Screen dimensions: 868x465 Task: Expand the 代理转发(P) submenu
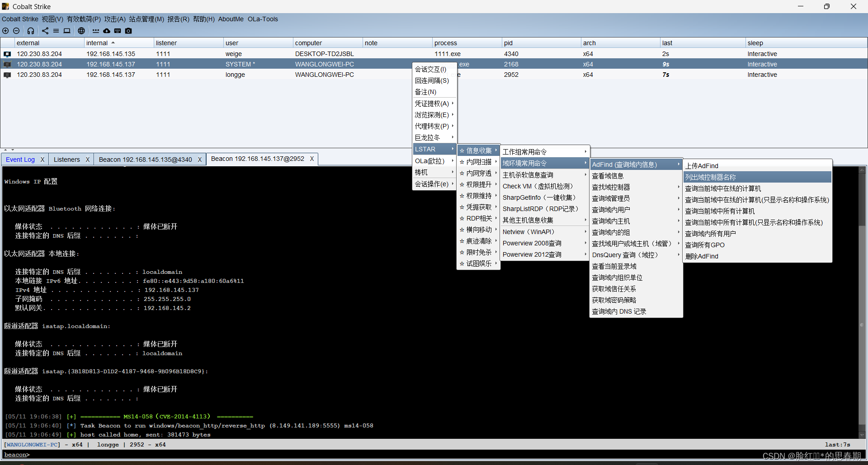[x=434, y=126]
